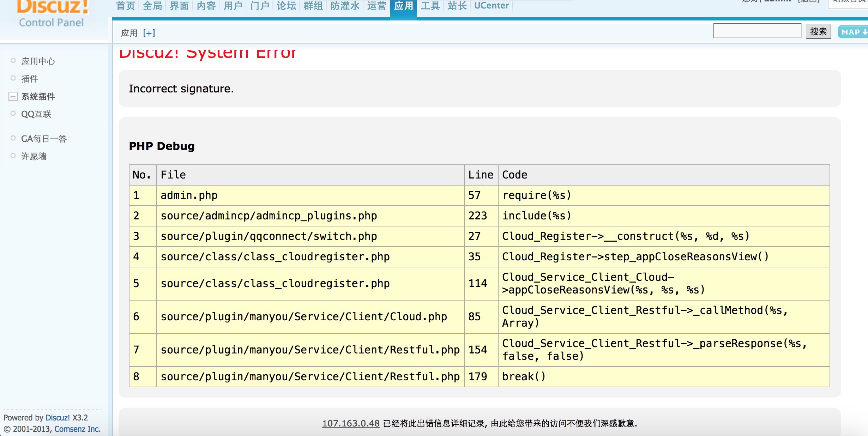Open GA每日一答 plugin
Image resolution: width=868 pixels, height=436 pixels.
click(44, 139)
